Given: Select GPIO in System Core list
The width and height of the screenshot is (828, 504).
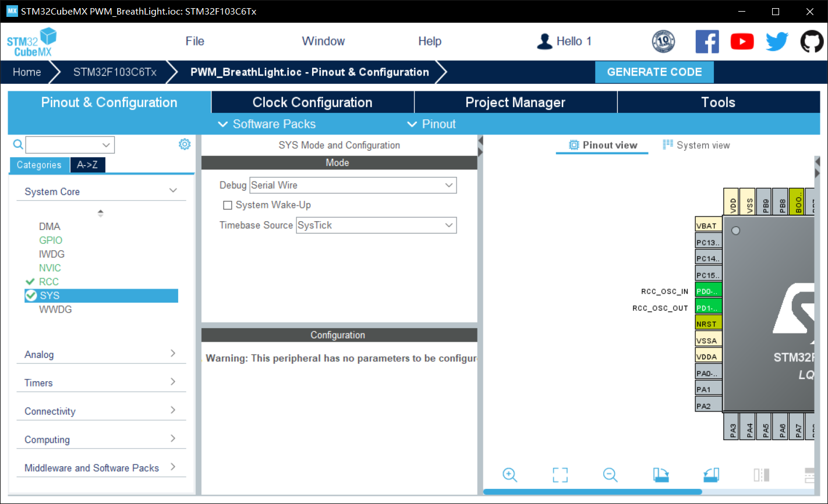Looking at the screenshot, I should (51, 240).
